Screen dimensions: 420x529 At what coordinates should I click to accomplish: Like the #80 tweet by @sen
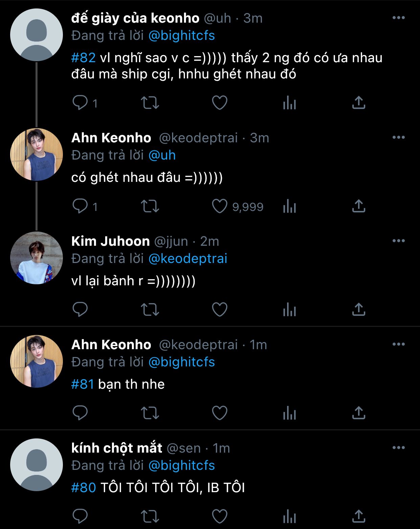point(219,516)
